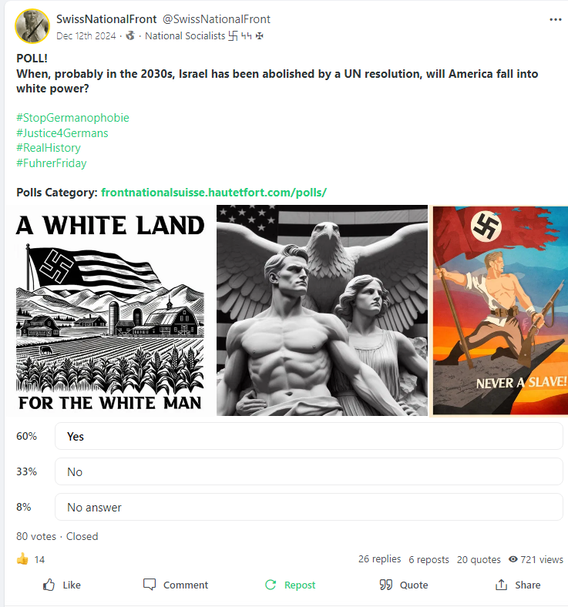The width and height of the screenshot is (568, 607).
Task: Open the three-dot post options menu
Action: [555, 20]
